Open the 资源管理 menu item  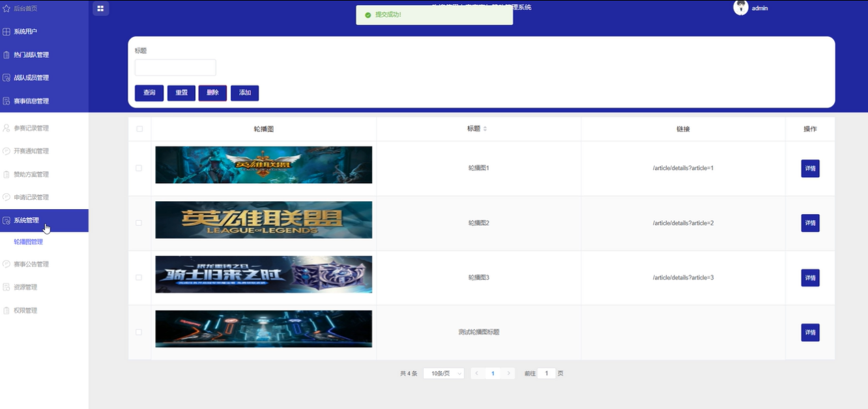[x=44, y=287]
